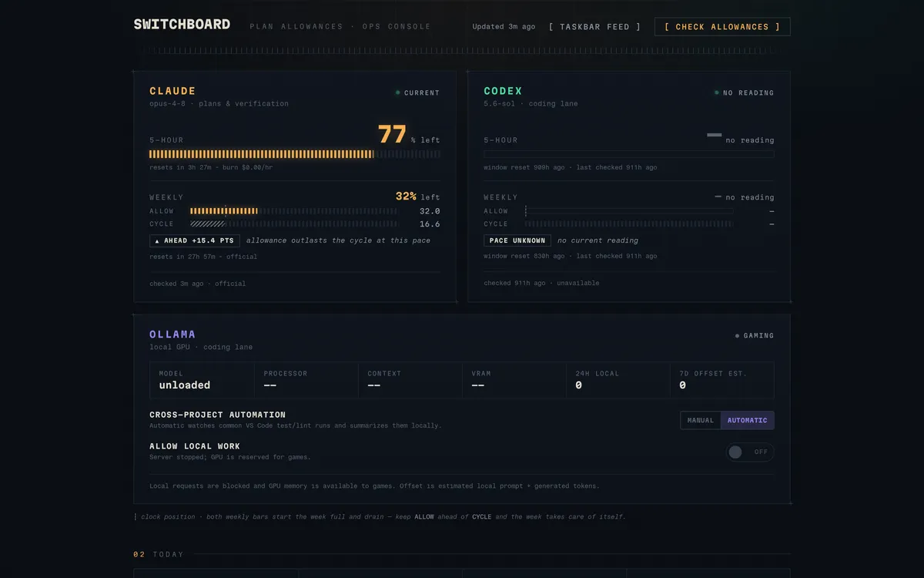
Task: Click '5.6-sol · coding lane' subtitle
Action: (x=531, y=103)
